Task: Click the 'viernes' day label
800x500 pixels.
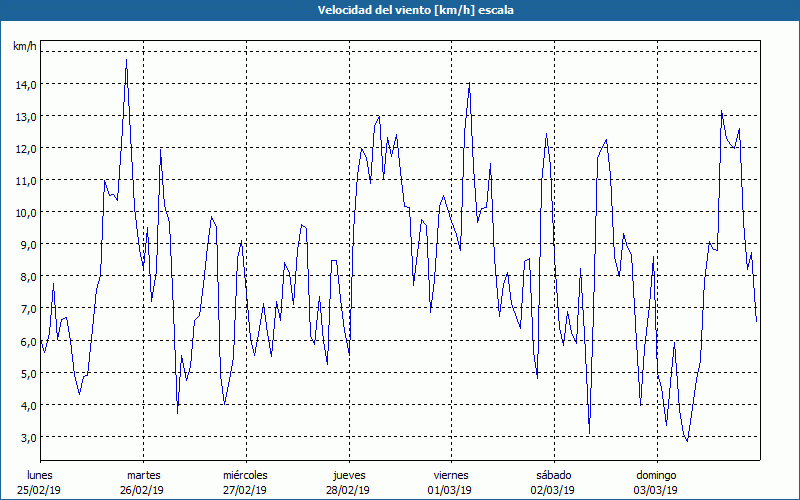Action: (451, 475)
